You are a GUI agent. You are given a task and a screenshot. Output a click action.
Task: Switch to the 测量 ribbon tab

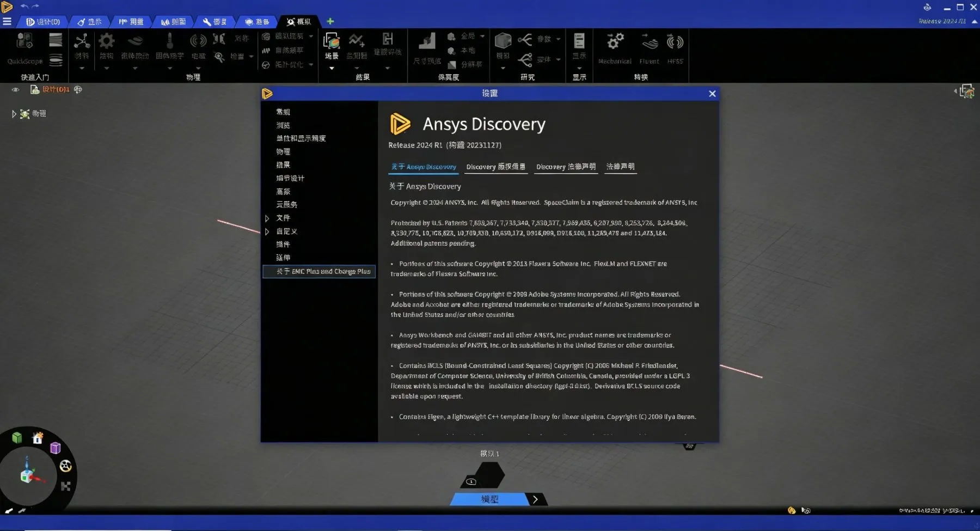131,22
